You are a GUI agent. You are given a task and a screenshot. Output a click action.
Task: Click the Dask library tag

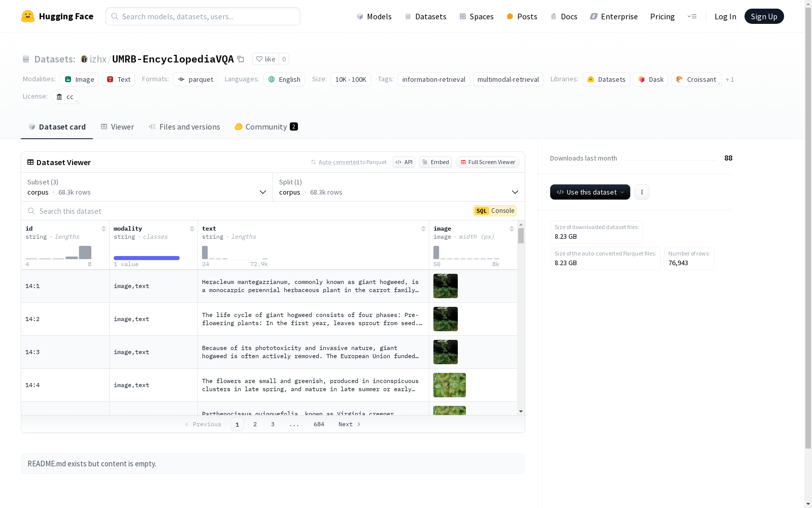tap(651, 79)
